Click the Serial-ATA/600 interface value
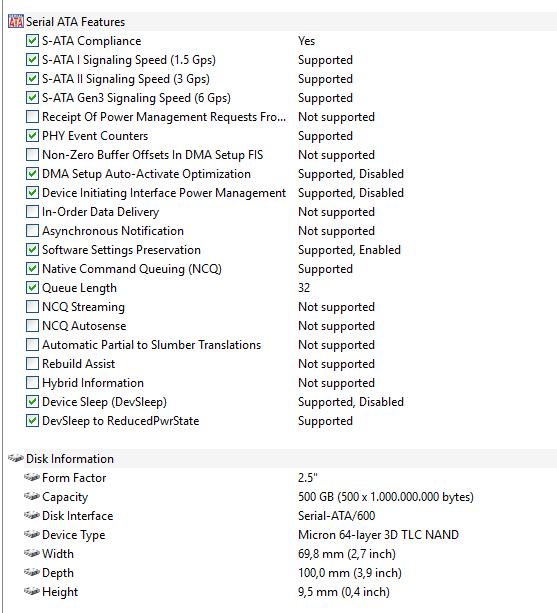Screen dimensions: 557x613 [x=337, y=516]
